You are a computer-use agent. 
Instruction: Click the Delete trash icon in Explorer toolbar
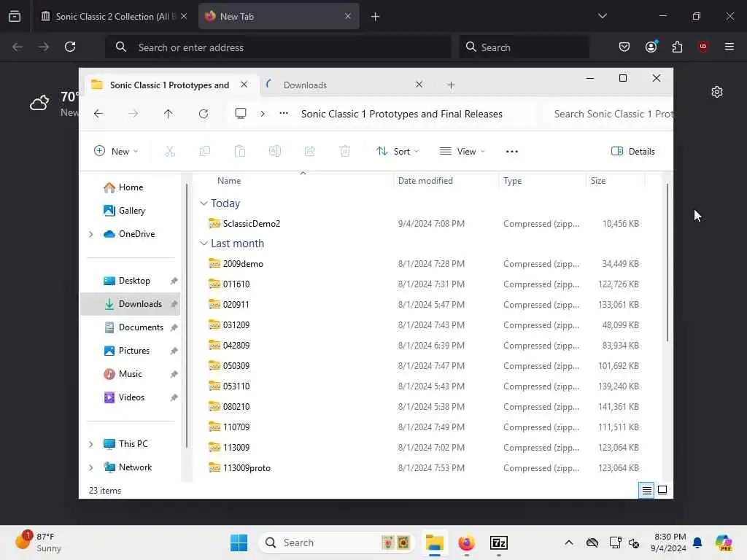345,152
